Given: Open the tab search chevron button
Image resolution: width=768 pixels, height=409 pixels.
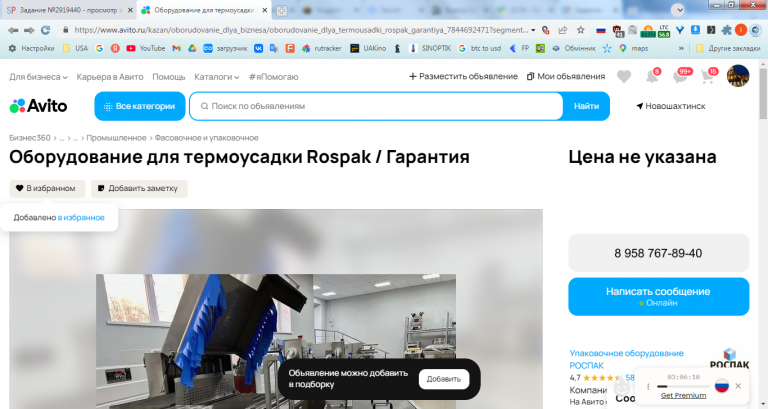Looking at the screenshot, I should (677, 10).
